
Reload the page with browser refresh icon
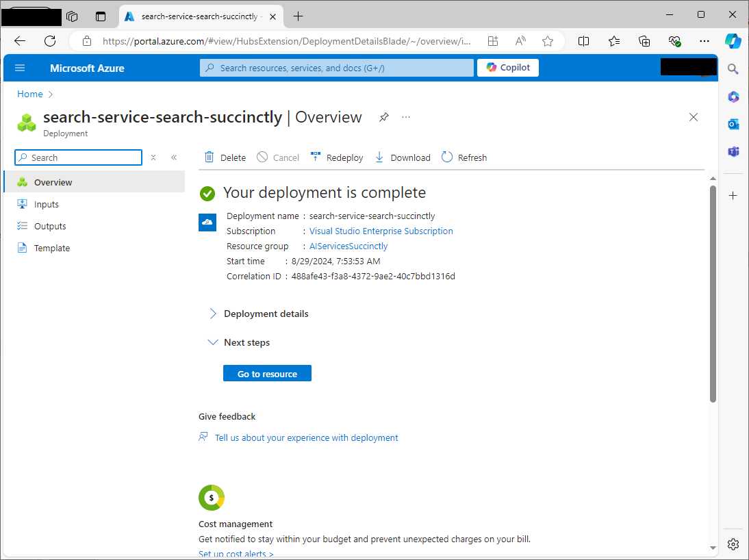click(x=50, y=41)
